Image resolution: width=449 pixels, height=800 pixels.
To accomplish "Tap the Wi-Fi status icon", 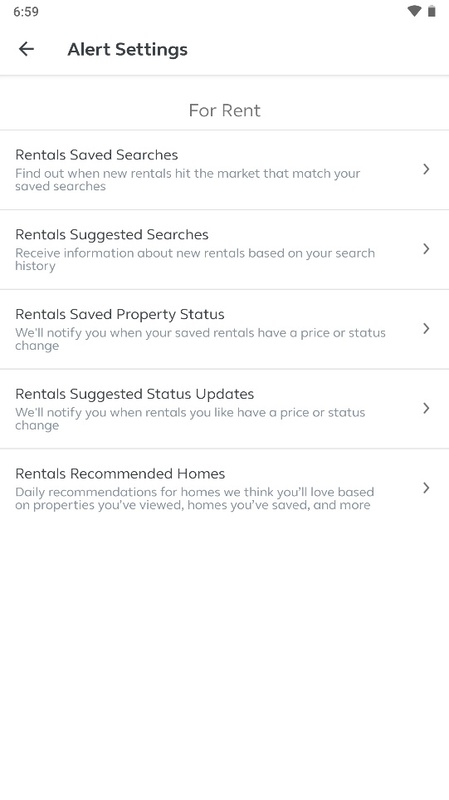I will coord(414,11).
